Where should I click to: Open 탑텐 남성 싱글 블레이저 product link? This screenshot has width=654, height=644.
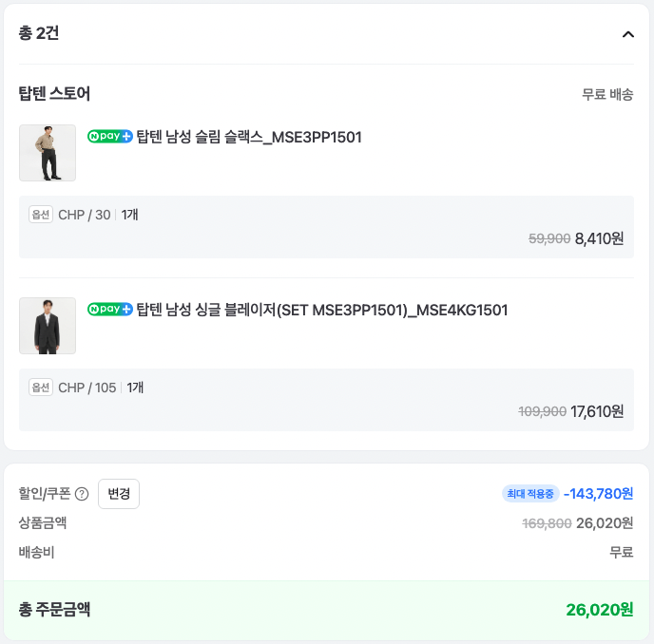[322, 310]
